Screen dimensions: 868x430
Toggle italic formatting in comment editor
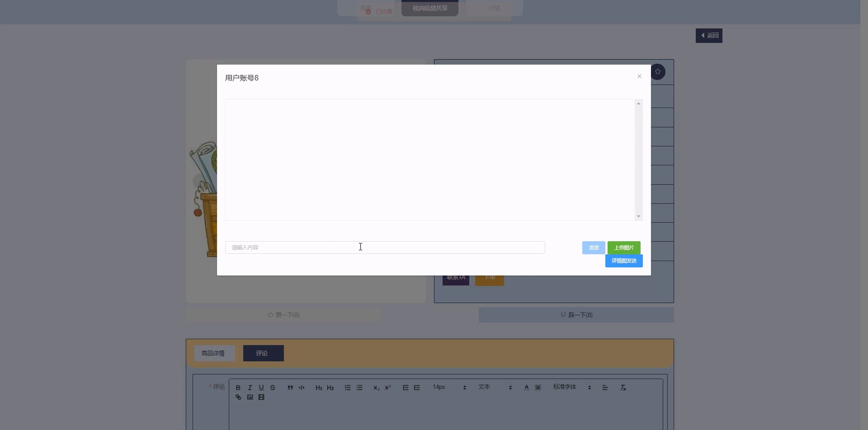250,388
